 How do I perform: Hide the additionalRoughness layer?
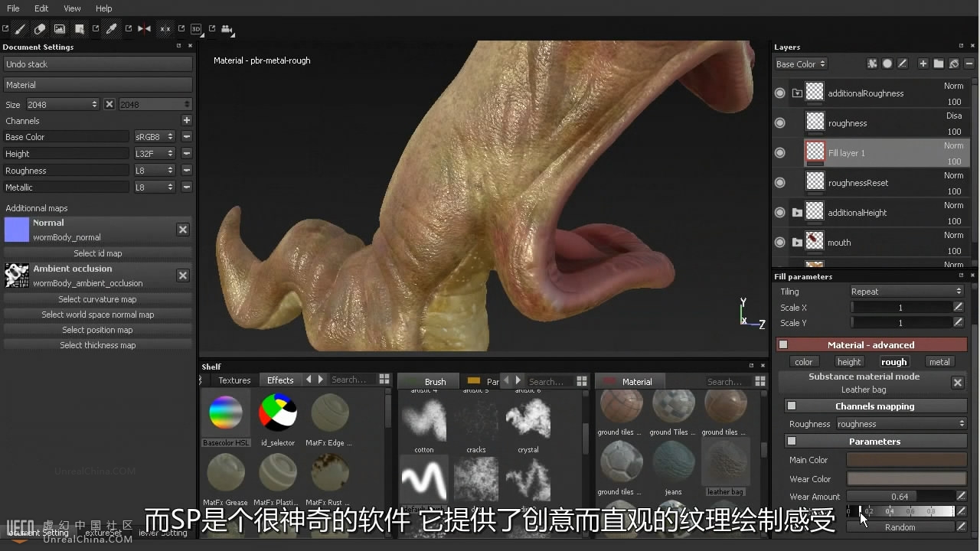[779, 93]
